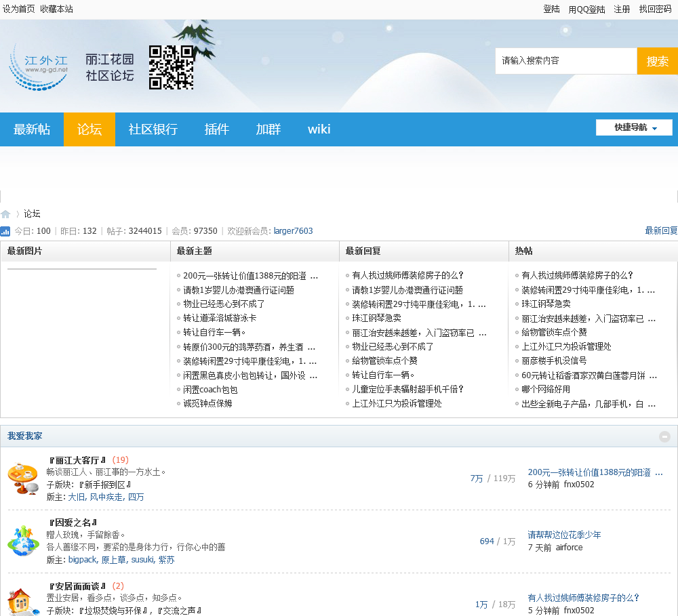Click the statistics bar chart icon
This screenshot has width=678, height=616.
click(5, 231)
